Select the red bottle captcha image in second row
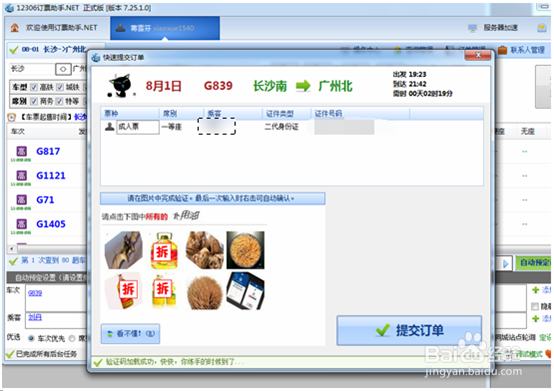The width and height of the screenshot is (554, 391). 124,291
